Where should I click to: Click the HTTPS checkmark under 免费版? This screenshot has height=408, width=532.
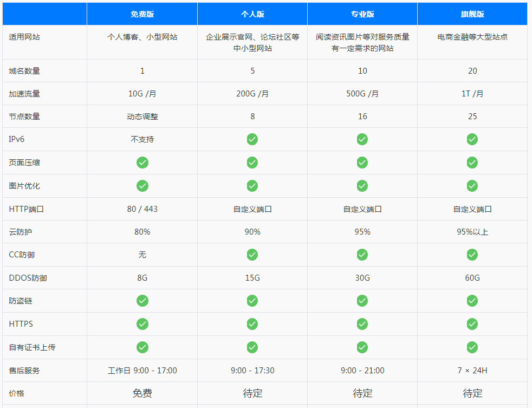click(x=142, y=324)
